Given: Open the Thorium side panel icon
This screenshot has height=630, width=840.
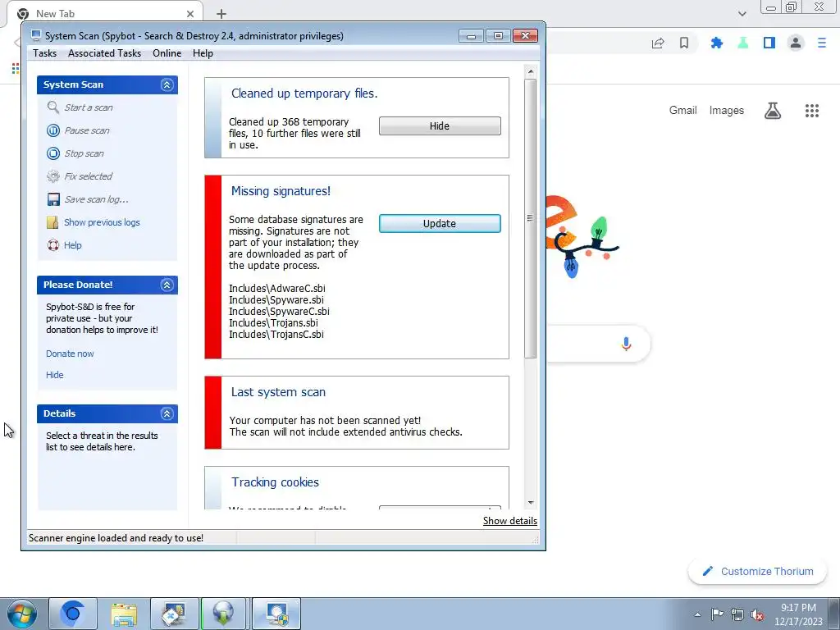Looking at the screenshot, I should 769,43.
